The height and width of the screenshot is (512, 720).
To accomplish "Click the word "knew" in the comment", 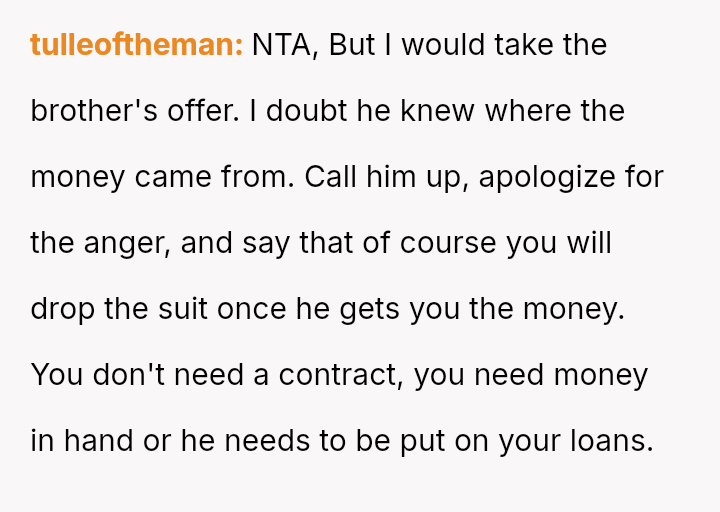I will [438, 111].
